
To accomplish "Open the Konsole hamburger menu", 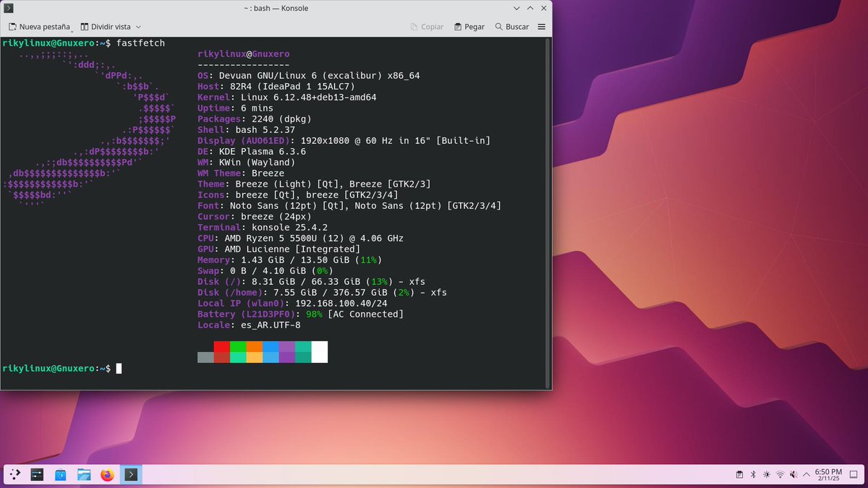I will tap(540, 26).
